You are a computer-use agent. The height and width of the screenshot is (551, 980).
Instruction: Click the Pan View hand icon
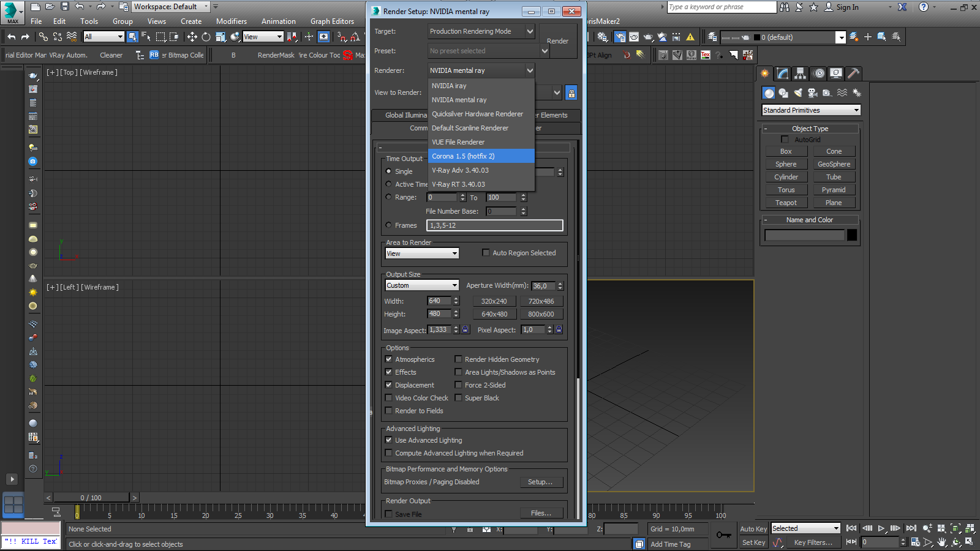click(942, 542)
